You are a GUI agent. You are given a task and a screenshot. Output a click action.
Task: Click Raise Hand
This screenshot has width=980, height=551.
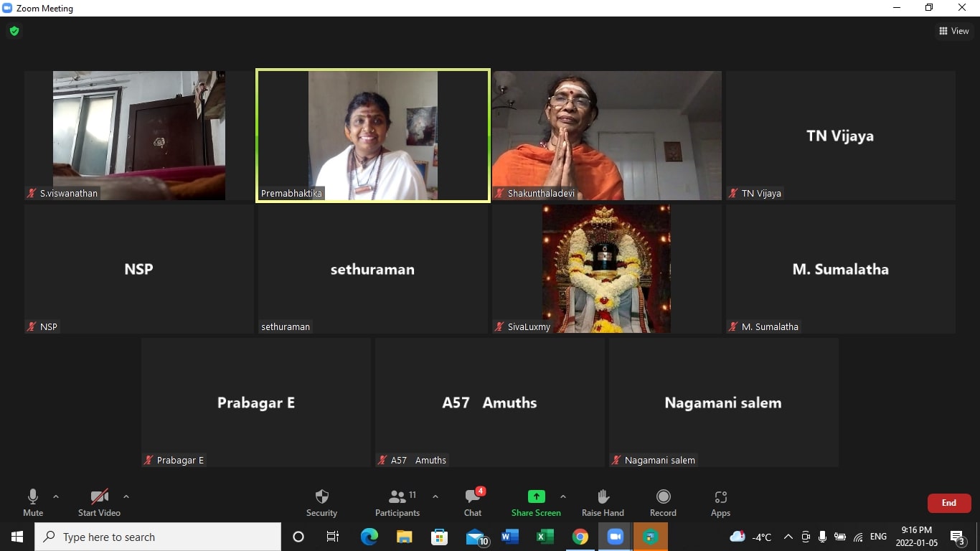pos(603,497)
